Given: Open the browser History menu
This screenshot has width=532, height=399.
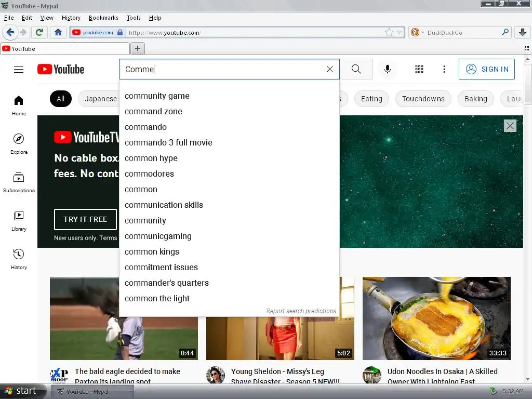Looking at the screenshot, I should pos(71,18).
